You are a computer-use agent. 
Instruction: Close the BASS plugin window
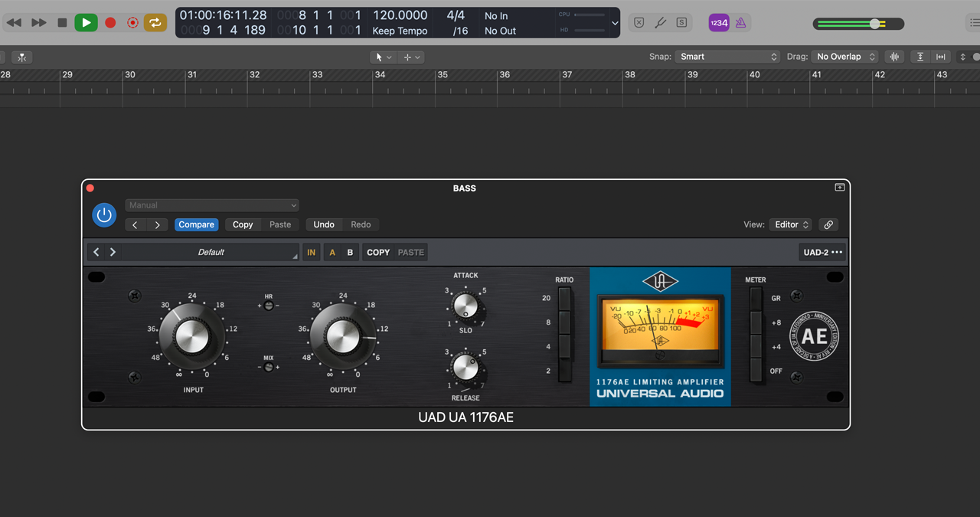tap(90, 188)
